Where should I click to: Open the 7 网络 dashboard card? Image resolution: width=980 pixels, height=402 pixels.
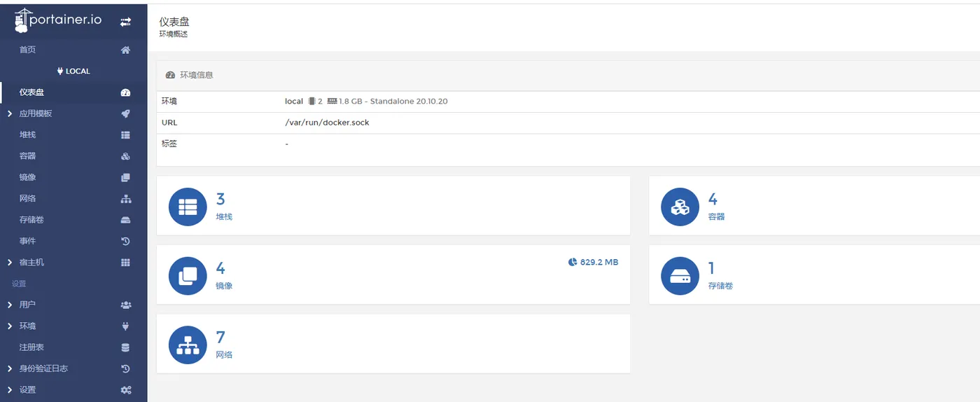pyautogui.click(x=393, y=344)
